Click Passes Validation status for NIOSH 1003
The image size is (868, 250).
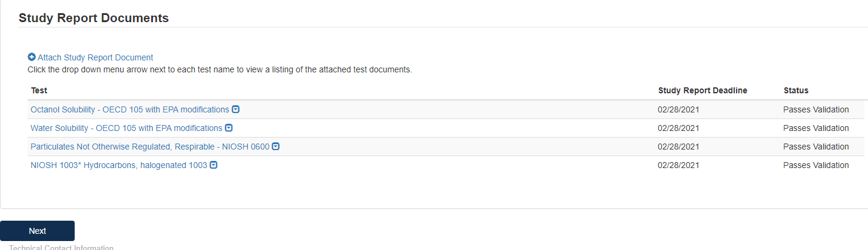[815, 165]
